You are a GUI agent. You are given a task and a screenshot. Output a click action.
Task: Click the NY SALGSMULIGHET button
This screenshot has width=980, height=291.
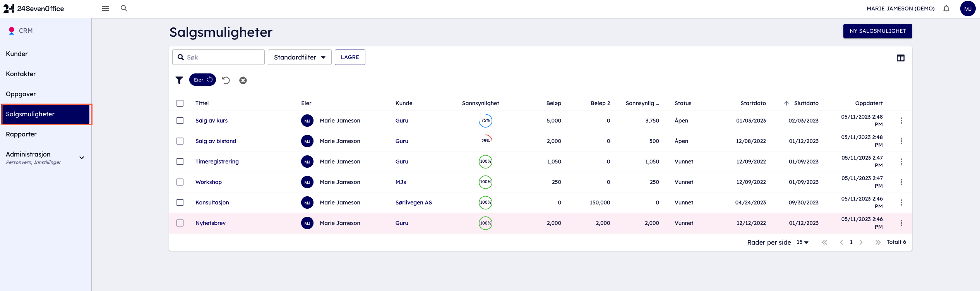[877, 31]
